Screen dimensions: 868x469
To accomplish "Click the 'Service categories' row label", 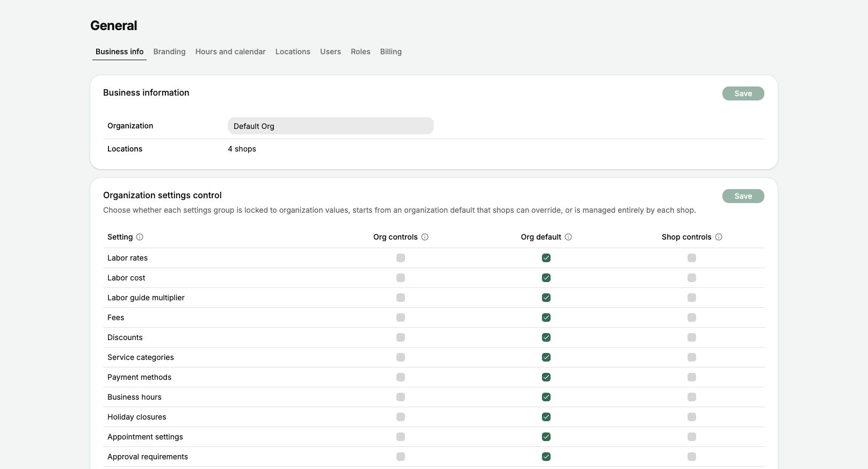I will 141,357.
